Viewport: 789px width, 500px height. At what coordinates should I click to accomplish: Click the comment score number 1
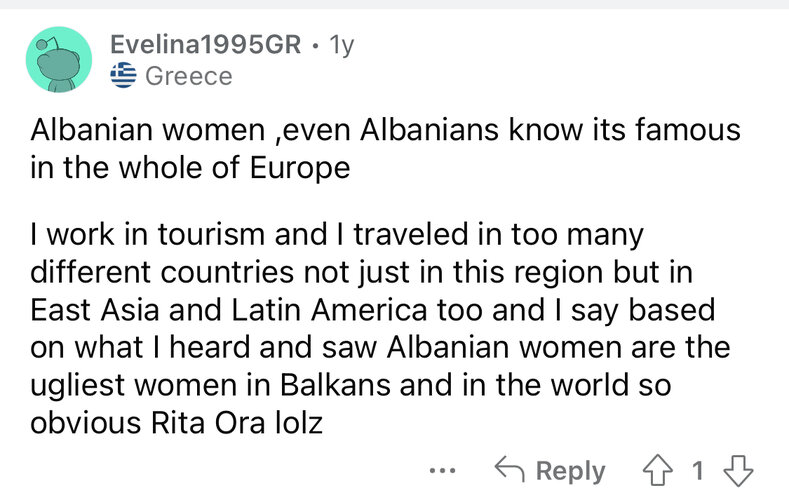(697, 471)
